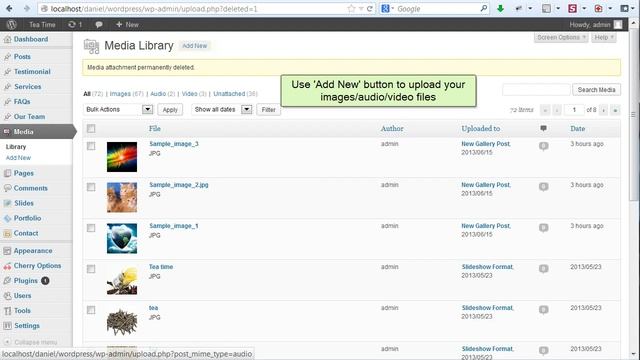Screen dimensions: 640x360
Task: Click the Media menu icon in sidebar
Action: [x=7, y=132]
